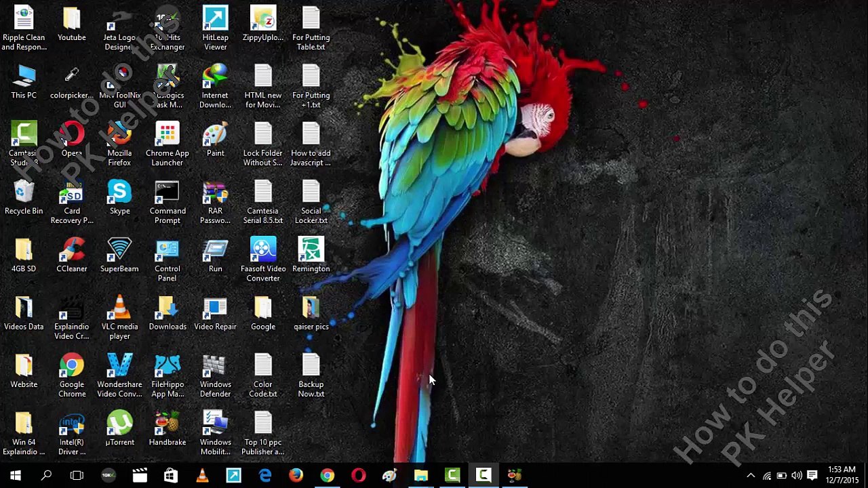Select the Wondershare Video Conv... shortcut
Viewport: 868px width, 488px height.
(119, 375)
